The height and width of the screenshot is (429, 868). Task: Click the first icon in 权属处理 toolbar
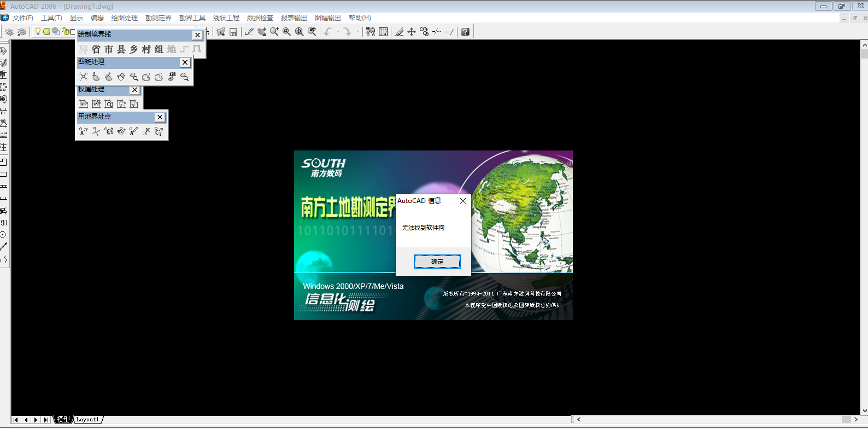click(84, 104)
